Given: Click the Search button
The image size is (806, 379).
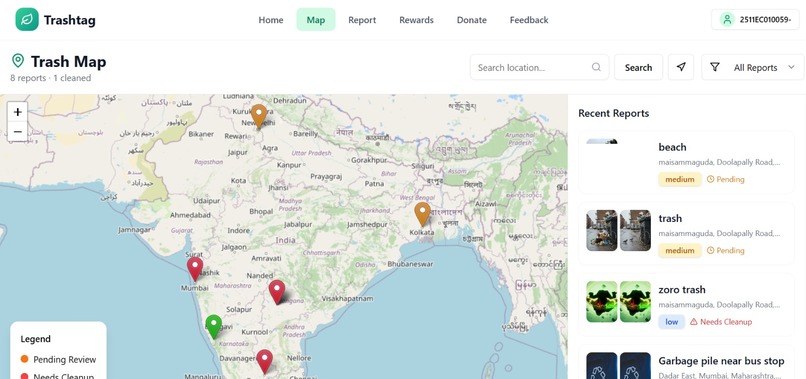Looking at the screenshot, I should click(638, 67).
